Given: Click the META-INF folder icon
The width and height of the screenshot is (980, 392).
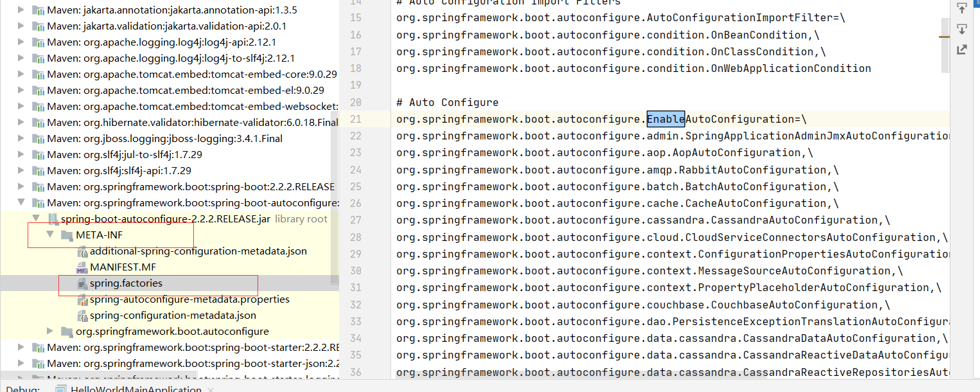Looking at the screenshot, I should [x=67, y=235].
